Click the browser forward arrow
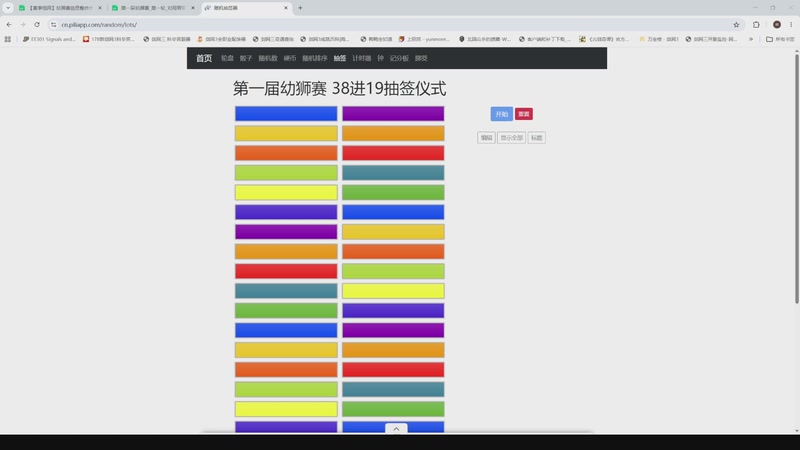This screenshot has width=800, height=450. [x=23, y=24]
